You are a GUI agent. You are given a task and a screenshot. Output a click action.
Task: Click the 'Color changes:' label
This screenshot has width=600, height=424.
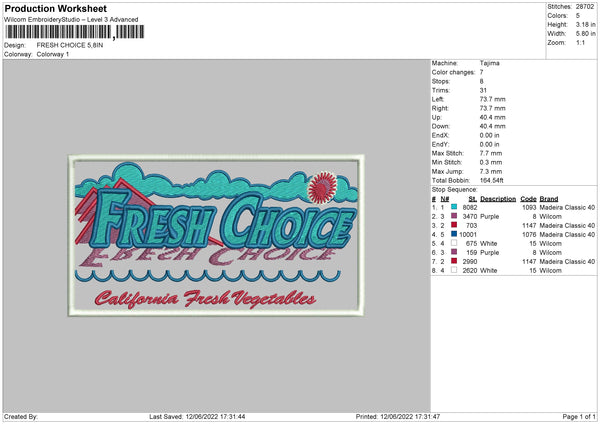(453, 72)
